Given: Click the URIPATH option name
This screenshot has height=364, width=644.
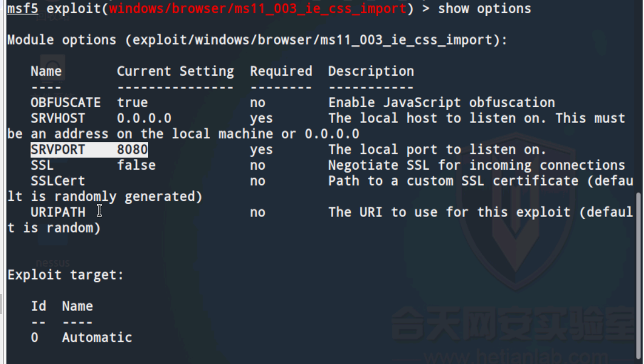Looking at the screenshot, I should click(58, 212).
